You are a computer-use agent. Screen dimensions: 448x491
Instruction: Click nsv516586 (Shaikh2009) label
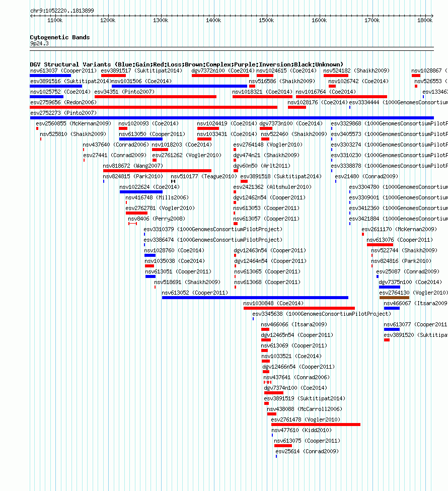point(282,82)
